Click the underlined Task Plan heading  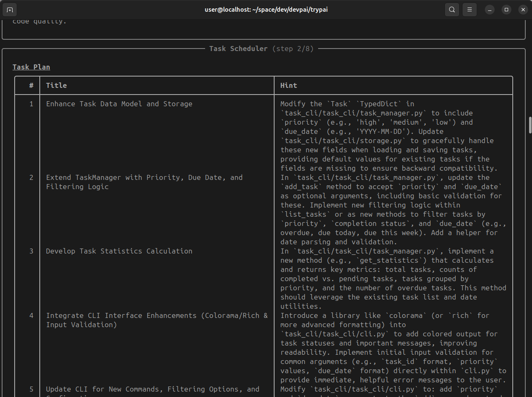(31, 67)
